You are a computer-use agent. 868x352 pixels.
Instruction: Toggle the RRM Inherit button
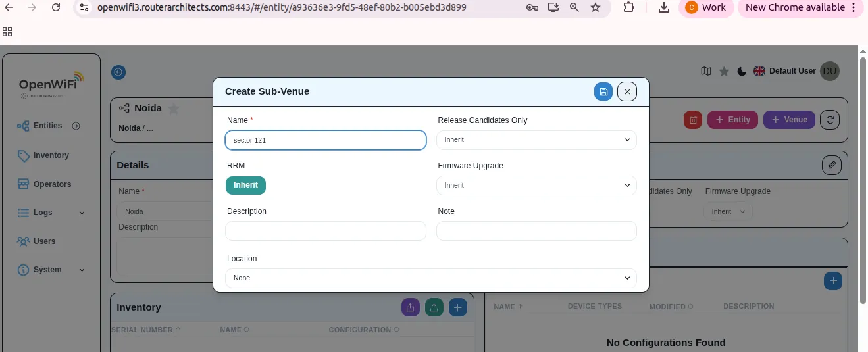245,186
